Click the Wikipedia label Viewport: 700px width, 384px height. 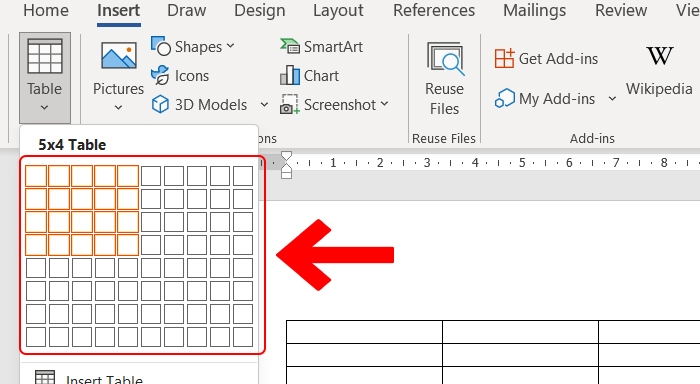pyautogui.click(x=659, y=89)
